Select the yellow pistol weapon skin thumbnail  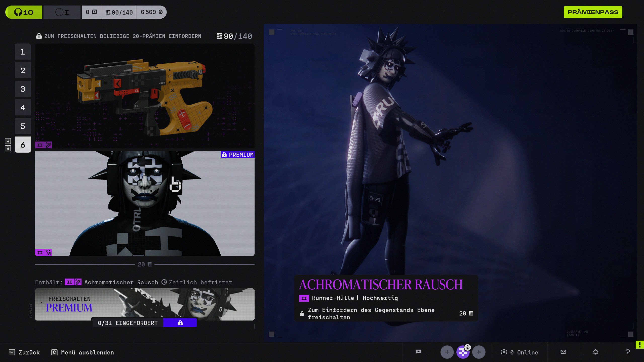145,96
